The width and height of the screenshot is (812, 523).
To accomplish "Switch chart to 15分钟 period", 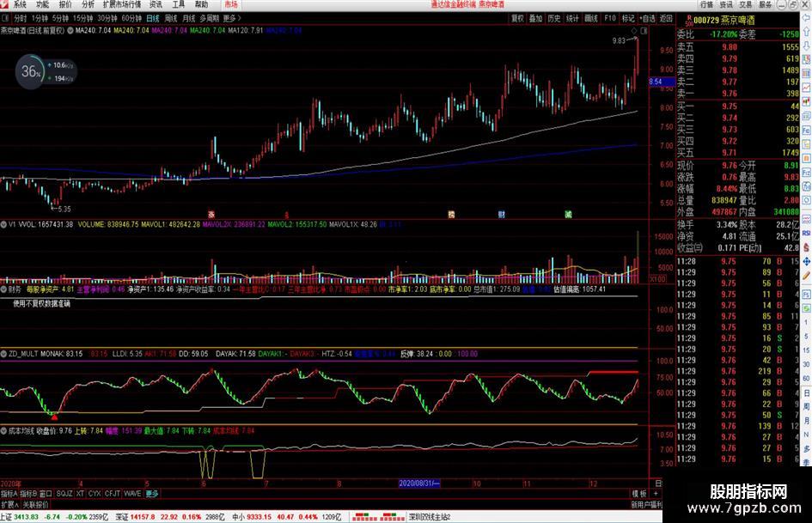I will pos(82,19).
